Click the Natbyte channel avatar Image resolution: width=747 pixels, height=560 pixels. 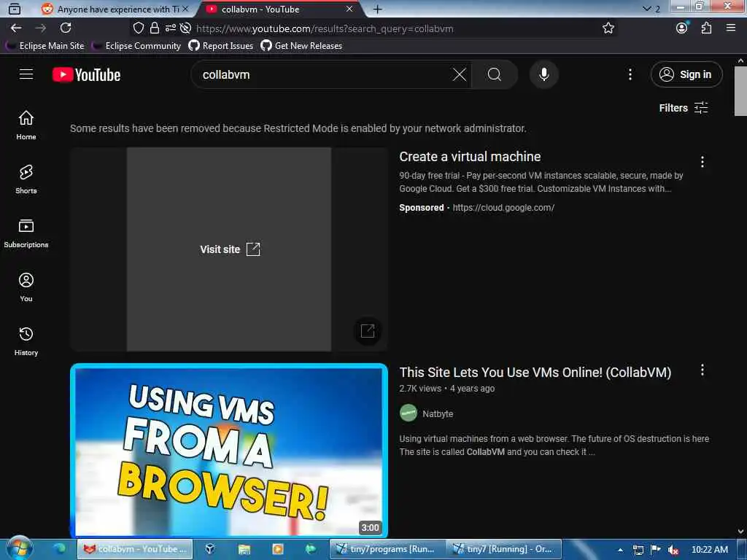(x=409, y=413)
